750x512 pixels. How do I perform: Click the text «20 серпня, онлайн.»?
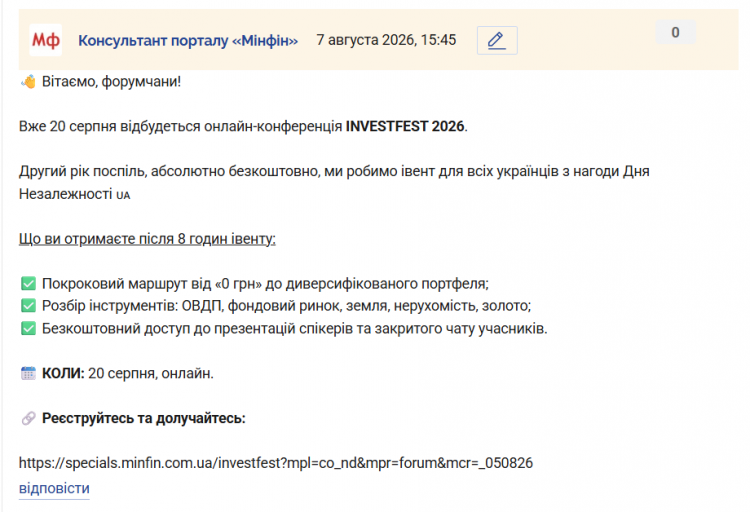pos(151,373)
